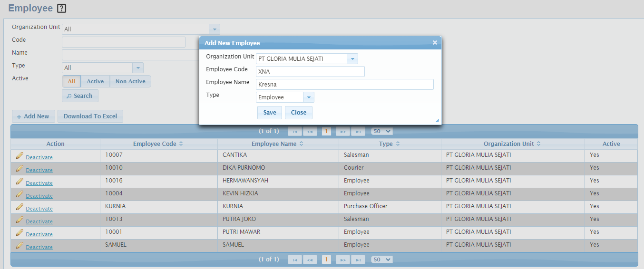Click employee code 10013 cell
This screenshot has height=269, width=644.
pyautogui.click(x=158, y=219)
